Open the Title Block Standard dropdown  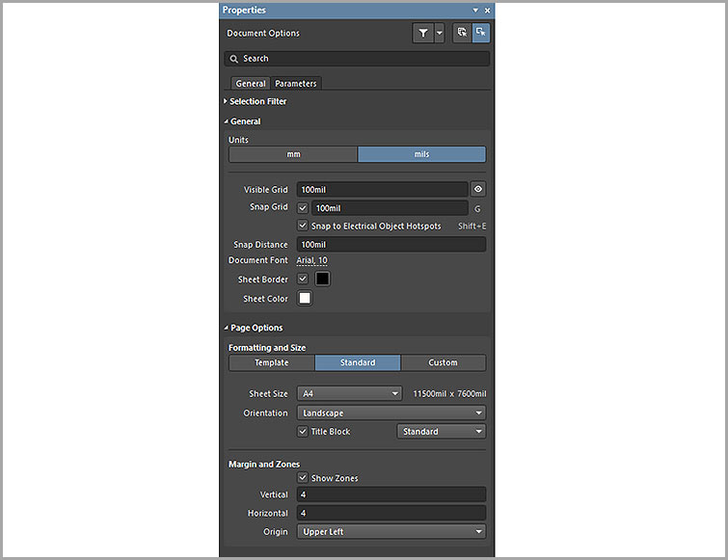tap(442, 432)
